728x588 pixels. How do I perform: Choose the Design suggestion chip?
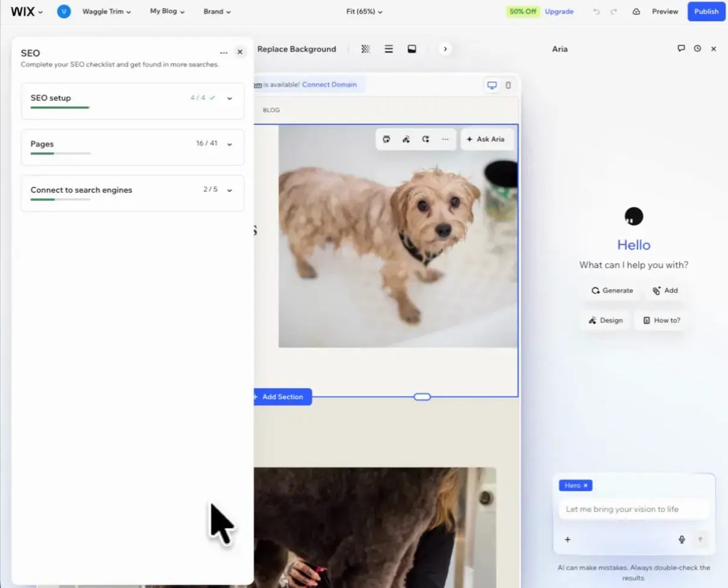tap(606, 320)
